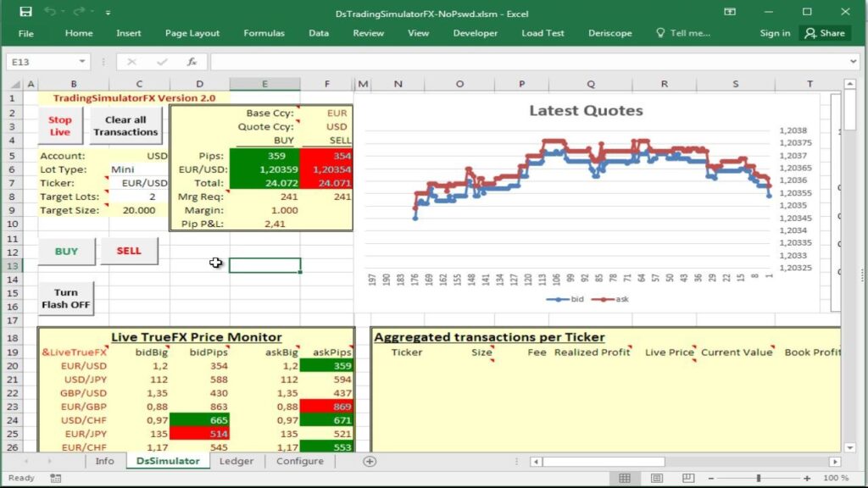The width and height of the screenshot is (868, 488).
Task: Select the Lot Type cell Mini
Action: [x=139, y=169]
